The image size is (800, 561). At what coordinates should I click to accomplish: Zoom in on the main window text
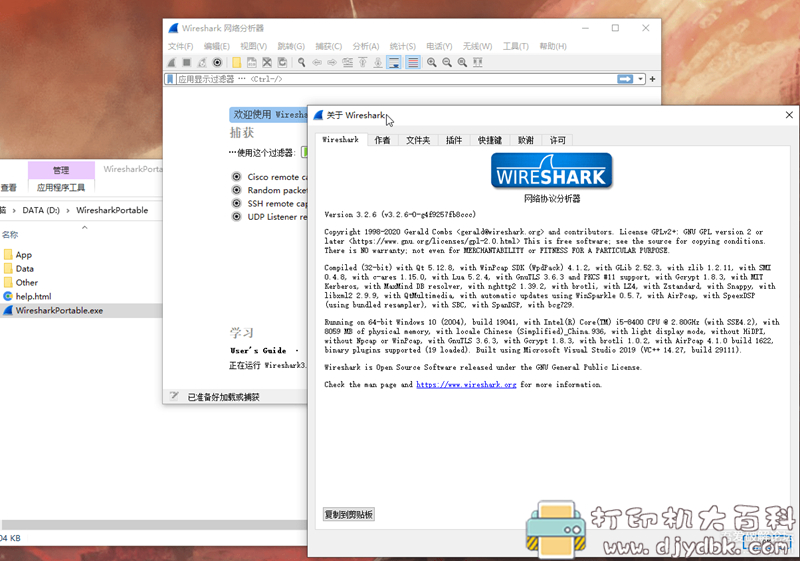(x=432, y=62)
